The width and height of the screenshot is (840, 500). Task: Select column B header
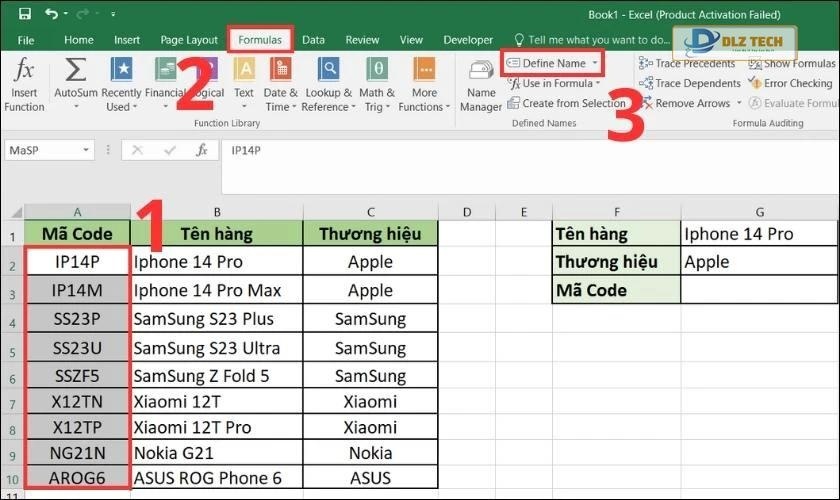tap(216, 211)
